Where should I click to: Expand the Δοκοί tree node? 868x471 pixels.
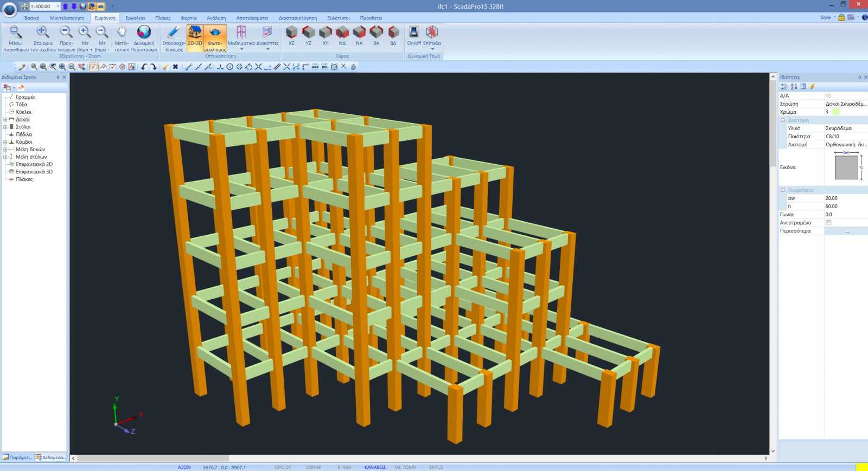(5, 120)
